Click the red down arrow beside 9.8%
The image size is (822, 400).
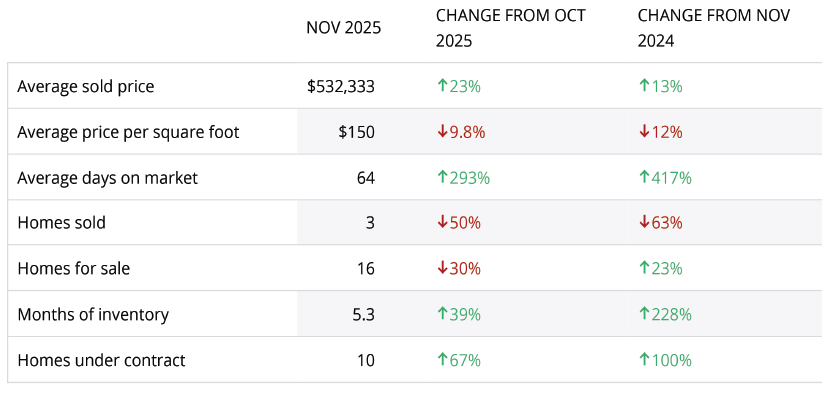click(x=442, y=132)
